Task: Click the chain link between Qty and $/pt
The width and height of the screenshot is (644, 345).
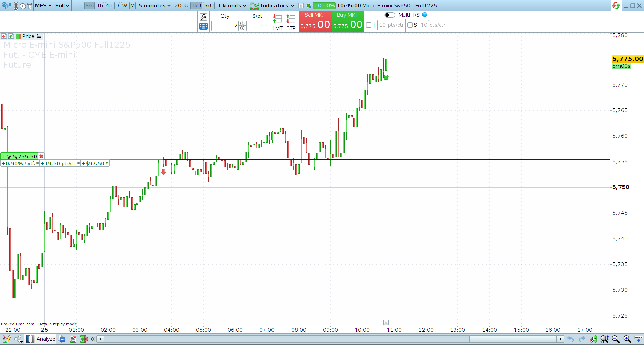Action: tap(242, 25)
